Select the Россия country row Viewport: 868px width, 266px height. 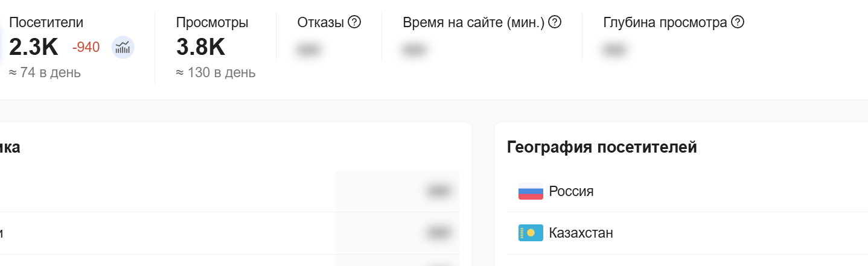[x=688, y=192]
